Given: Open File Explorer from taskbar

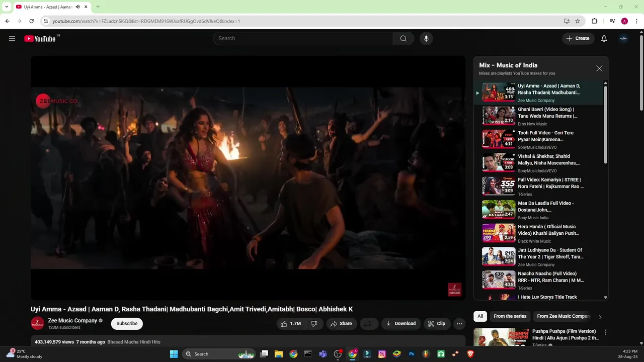Looking at the screenshot, I should (279, 354).
